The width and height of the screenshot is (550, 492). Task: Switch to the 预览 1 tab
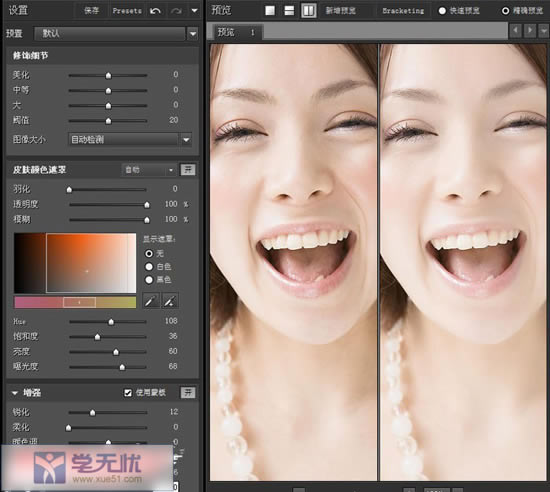[x=236, y=32]
